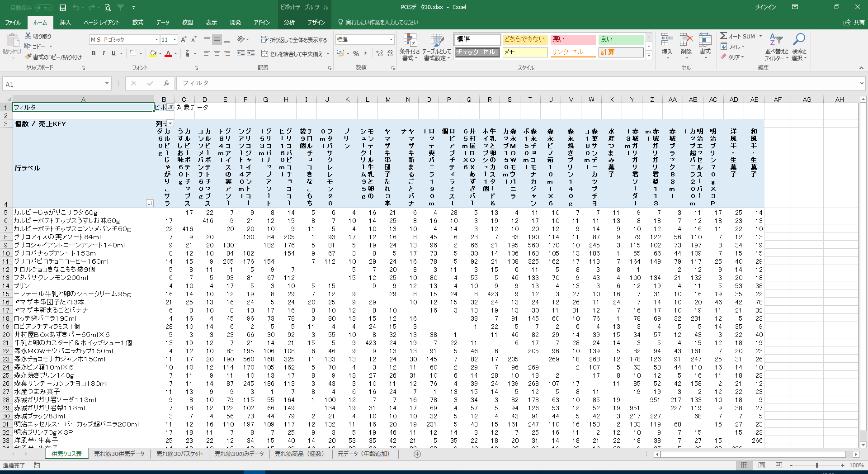Click the increase decimal icon
868x474 pixels.
pos(379,53)
